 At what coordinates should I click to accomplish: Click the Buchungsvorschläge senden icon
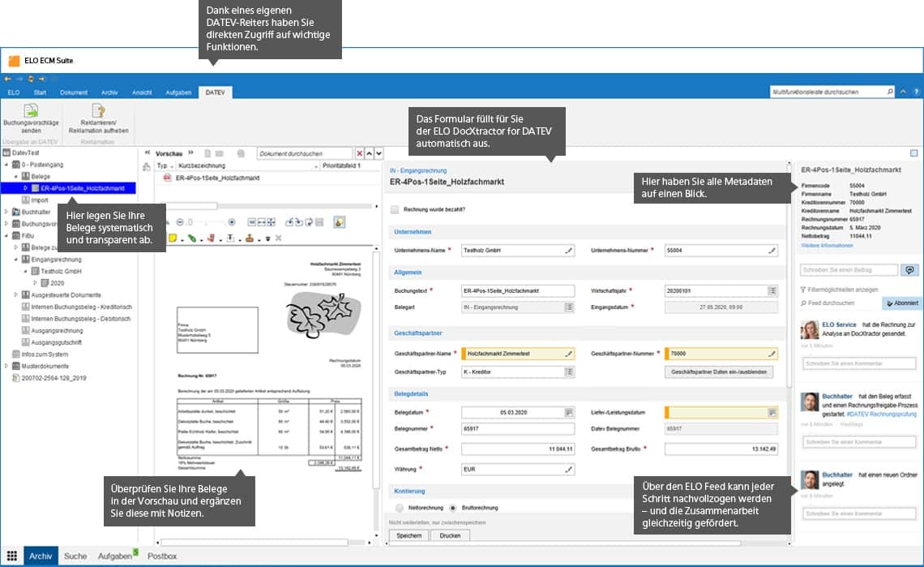(31, 111)
